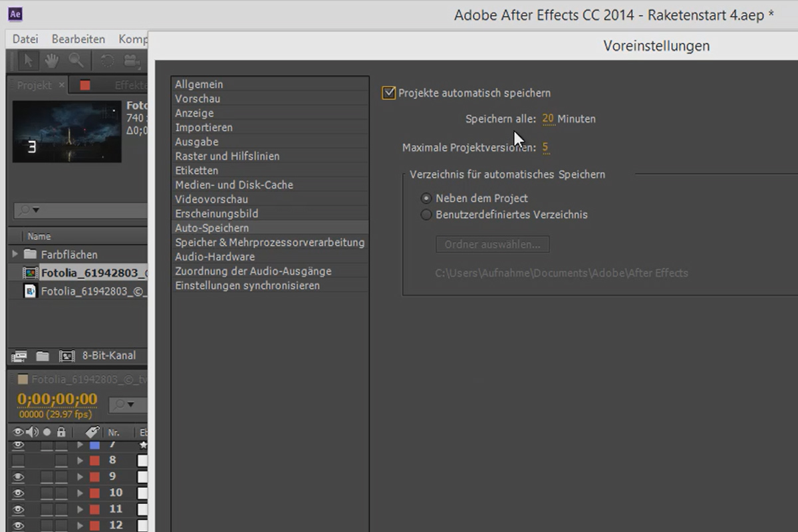Click the red Effekte panel tab swatch

pyautogui.click(x=85, y=85)
